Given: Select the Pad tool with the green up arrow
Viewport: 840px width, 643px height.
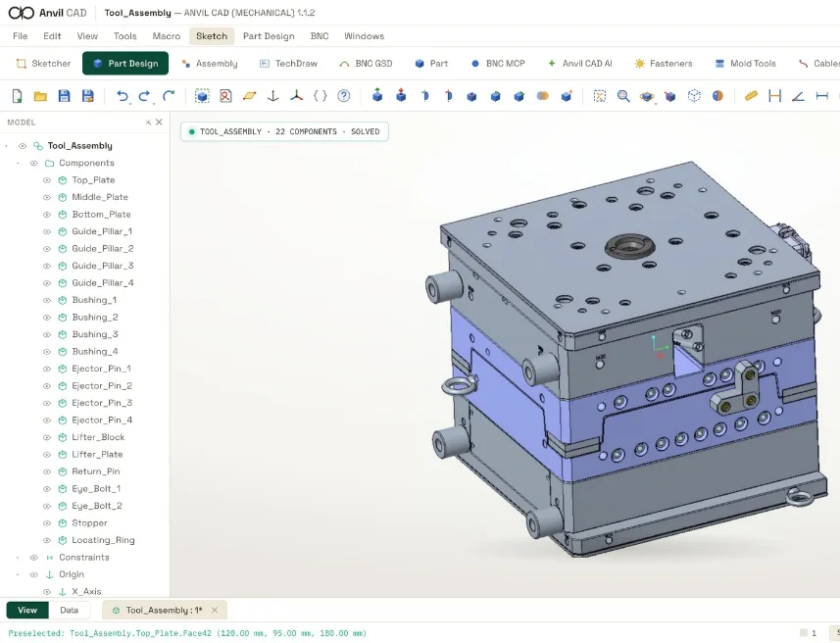Looking at the screenshot, I should tap(377, 95).
